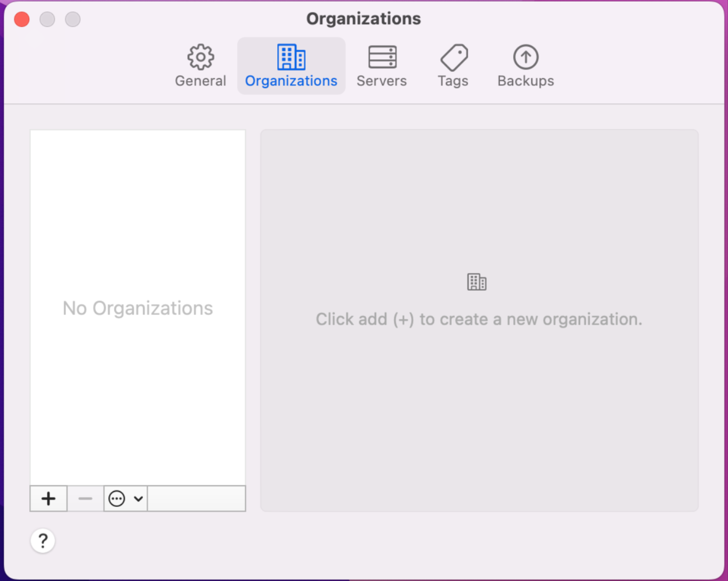Close the Organizations window
Image resolution: width=728 pixels, height=581 pixels.
(x=22, y=19)
